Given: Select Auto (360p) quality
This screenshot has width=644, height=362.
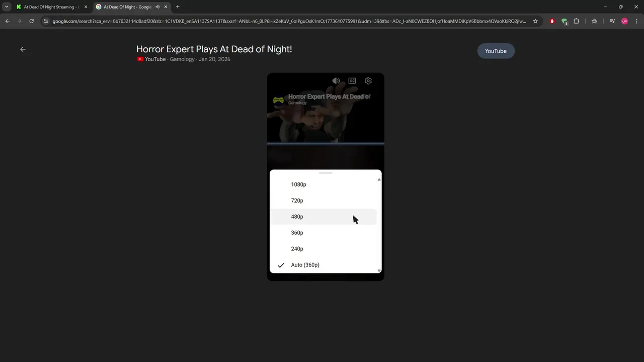Looking at the screenshot, I should [323, 265].
